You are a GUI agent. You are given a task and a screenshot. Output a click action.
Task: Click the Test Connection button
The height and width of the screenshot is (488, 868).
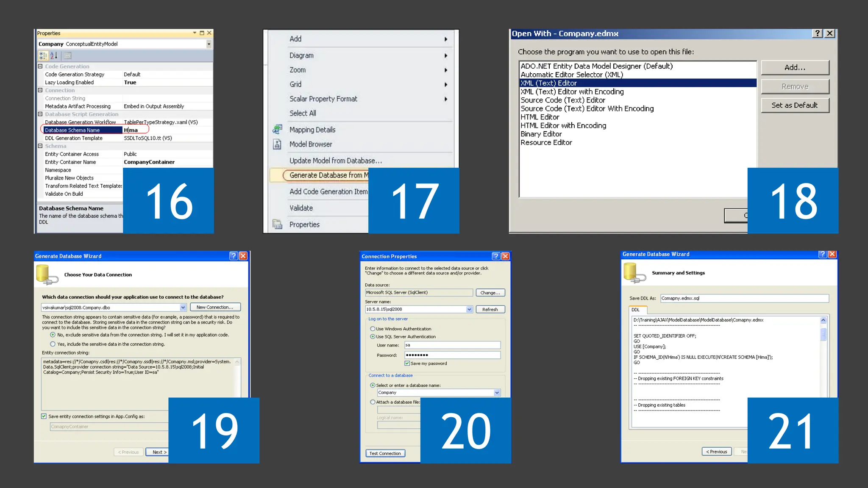[x=385, y=454]
